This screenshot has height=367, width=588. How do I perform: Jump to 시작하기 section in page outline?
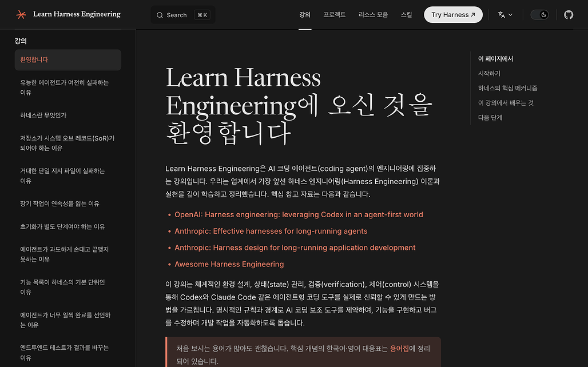[489, 74]
